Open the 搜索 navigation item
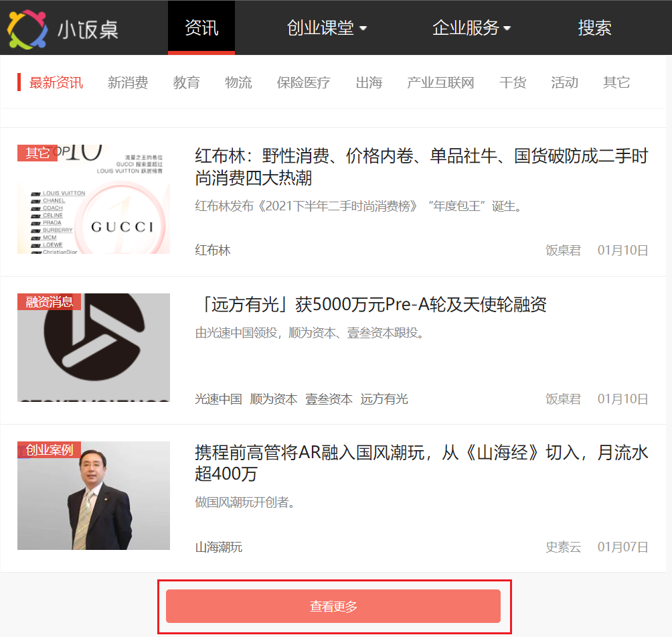The image size is (672, 637). click(x=594, y=28)
